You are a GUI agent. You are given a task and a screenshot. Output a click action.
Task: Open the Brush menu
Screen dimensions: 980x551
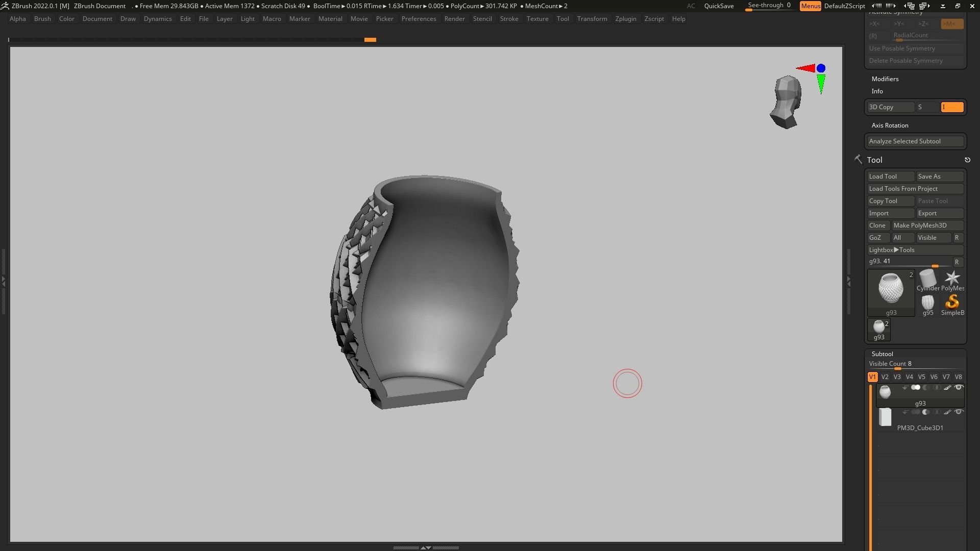click(42, 18)
